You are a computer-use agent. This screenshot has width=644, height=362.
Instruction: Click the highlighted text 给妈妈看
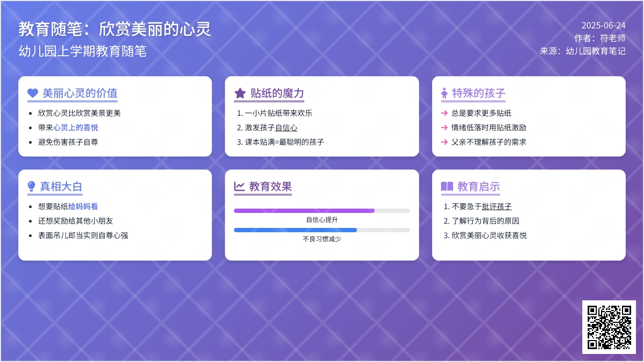[83, 206]
